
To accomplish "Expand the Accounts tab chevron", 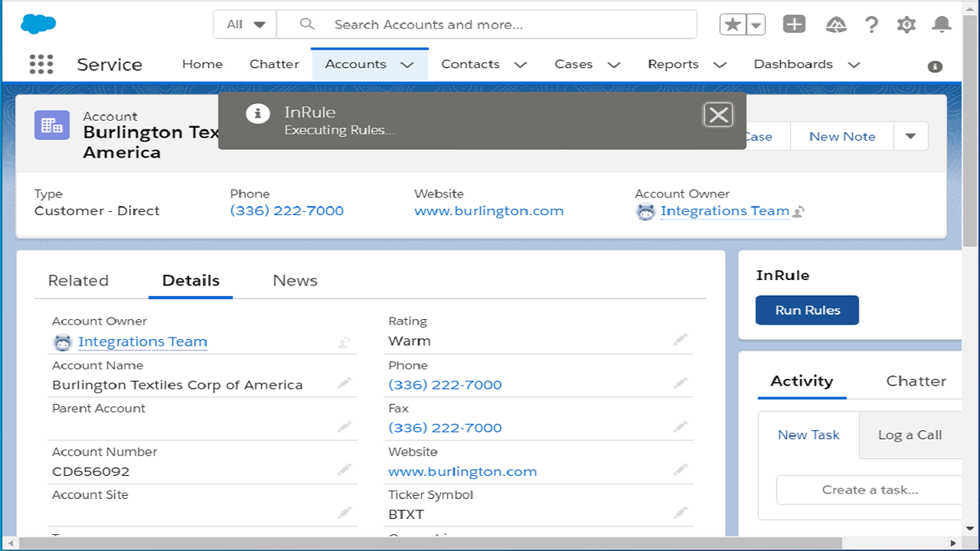I will coord(407,65).
